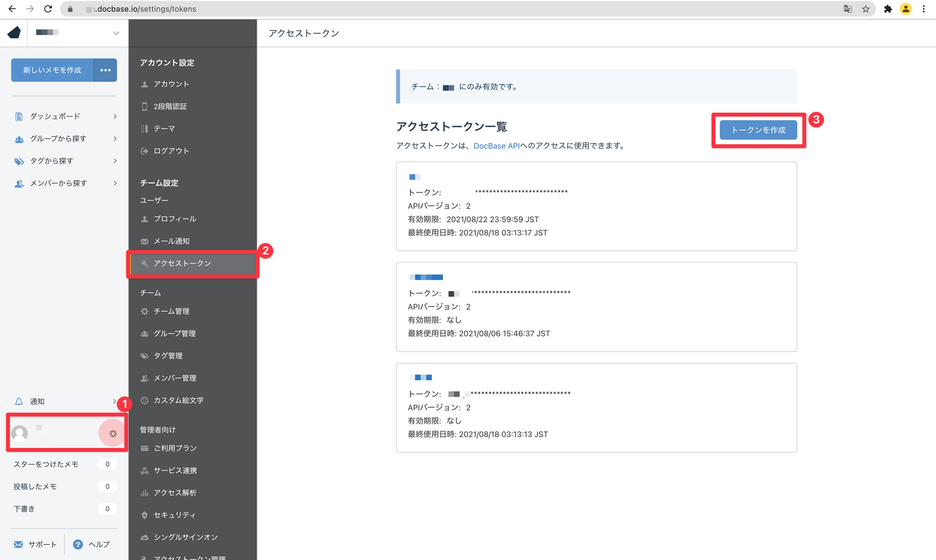This screenshot has height=560, width=936.
Task: Open browser extensions puzzle icon
Action: pyautogui.click(x=888, y=9)
